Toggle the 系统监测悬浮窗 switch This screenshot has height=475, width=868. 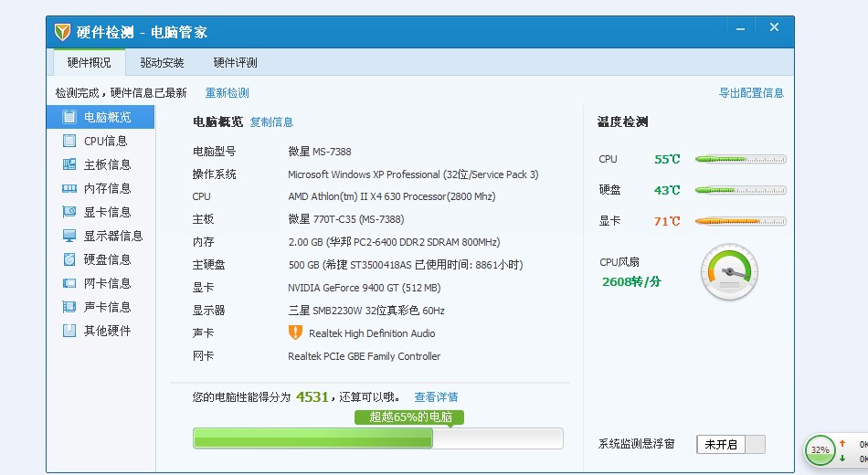[731, 445]
